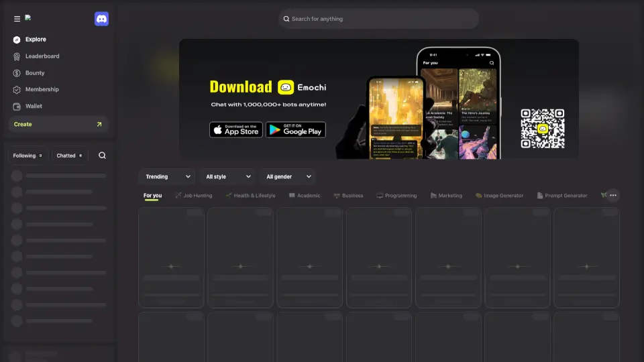This screenshot has height=362, width=644.
Task: Click the Bounty dollar icon
Action: pos(17,73)
